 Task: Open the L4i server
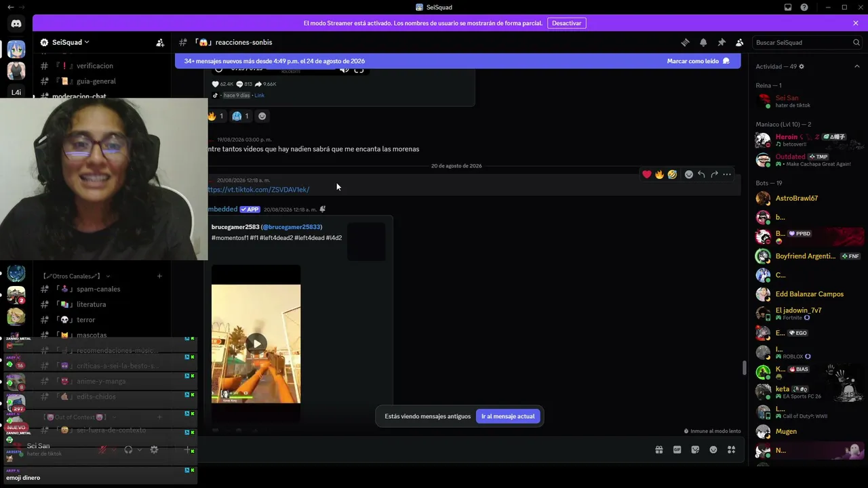16,92
